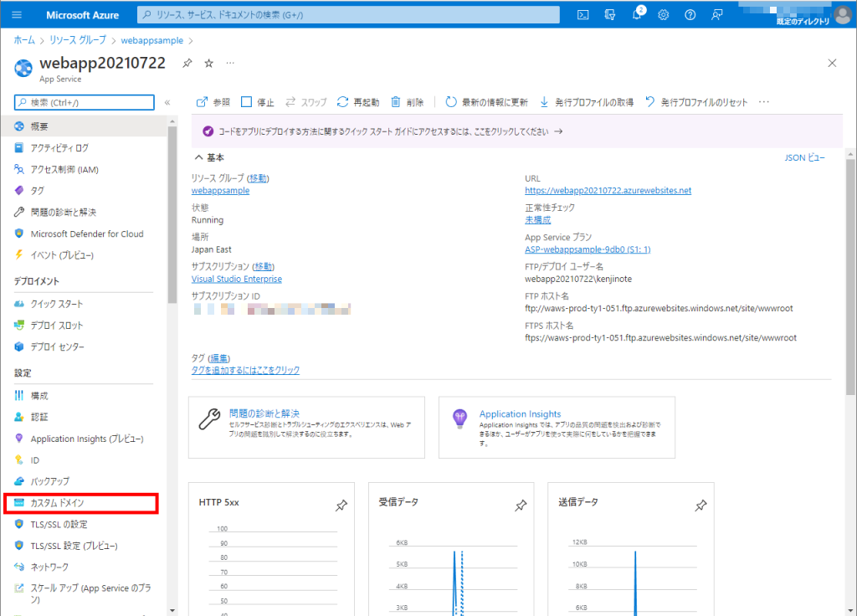857x616 pixels.
Task: Open the portal hamburger menu
Action: [17, 15]
